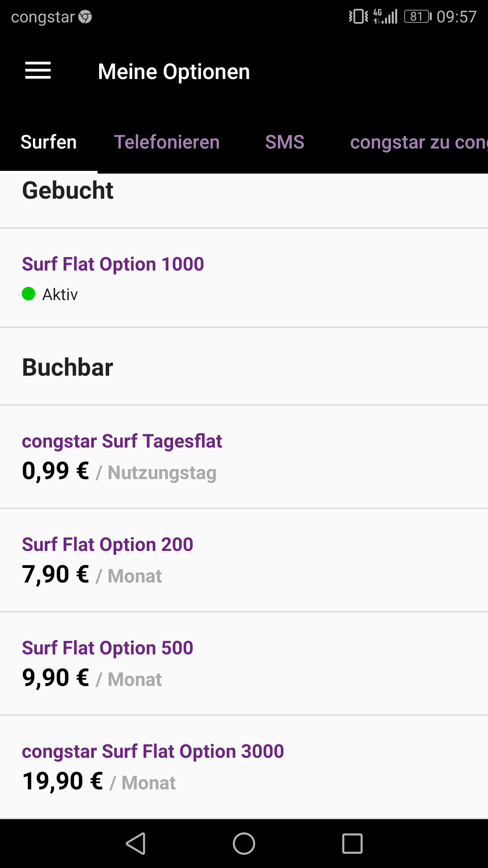Tap the Android back button
488x868 pixels.
point(136,843)
